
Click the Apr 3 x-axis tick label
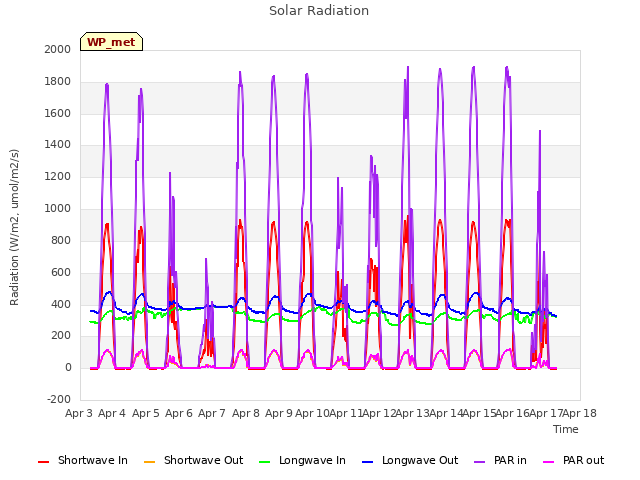(x=79, y=413)
